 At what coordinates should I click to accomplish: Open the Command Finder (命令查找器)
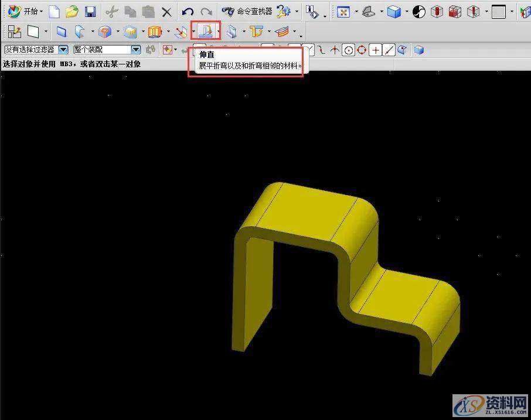tap(247, 12)
